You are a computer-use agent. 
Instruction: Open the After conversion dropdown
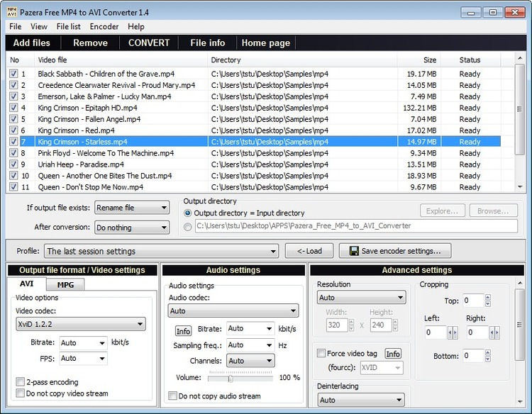tap(132, 228)
